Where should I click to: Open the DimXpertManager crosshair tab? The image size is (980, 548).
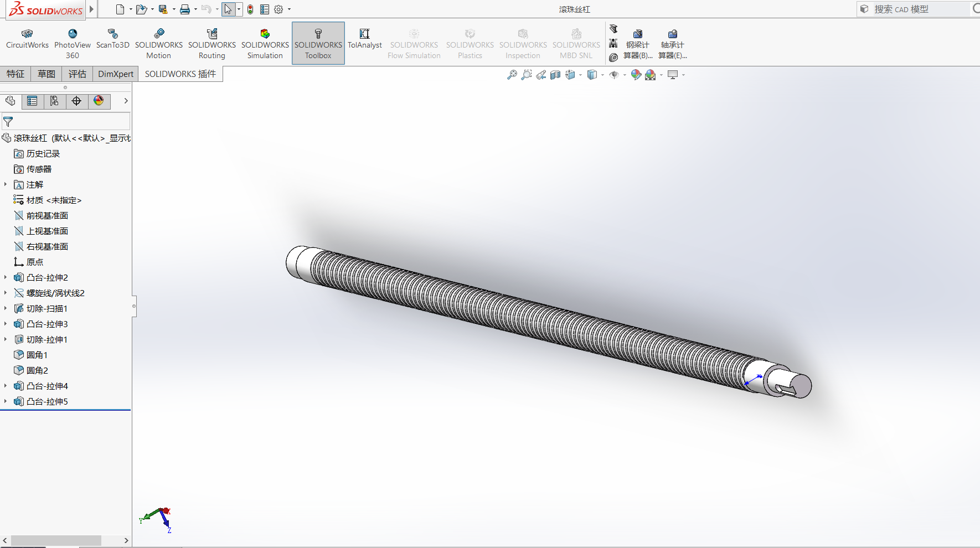point(76,101)
